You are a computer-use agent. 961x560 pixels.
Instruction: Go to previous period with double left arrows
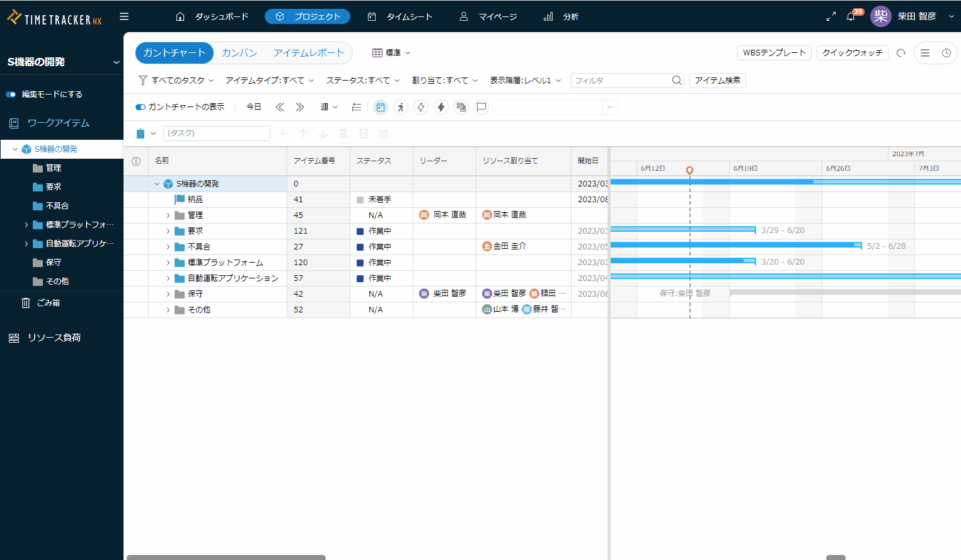click(280, 107)
